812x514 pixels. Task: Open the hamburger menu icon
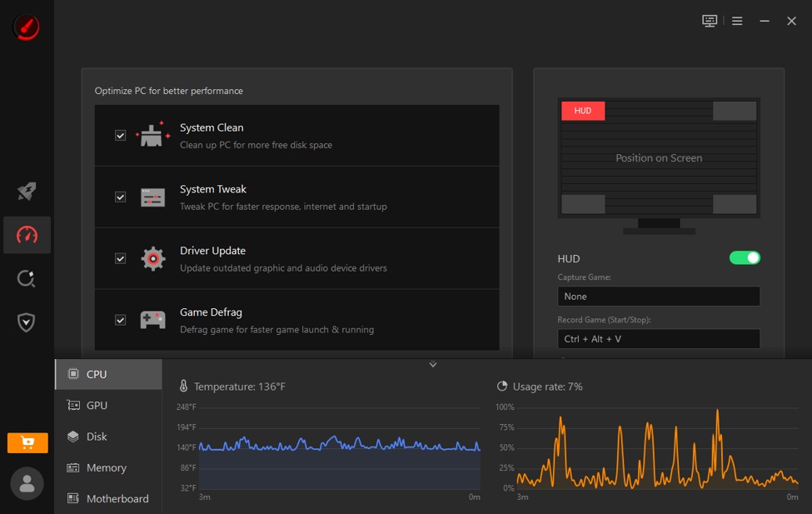tap(737, 21)
